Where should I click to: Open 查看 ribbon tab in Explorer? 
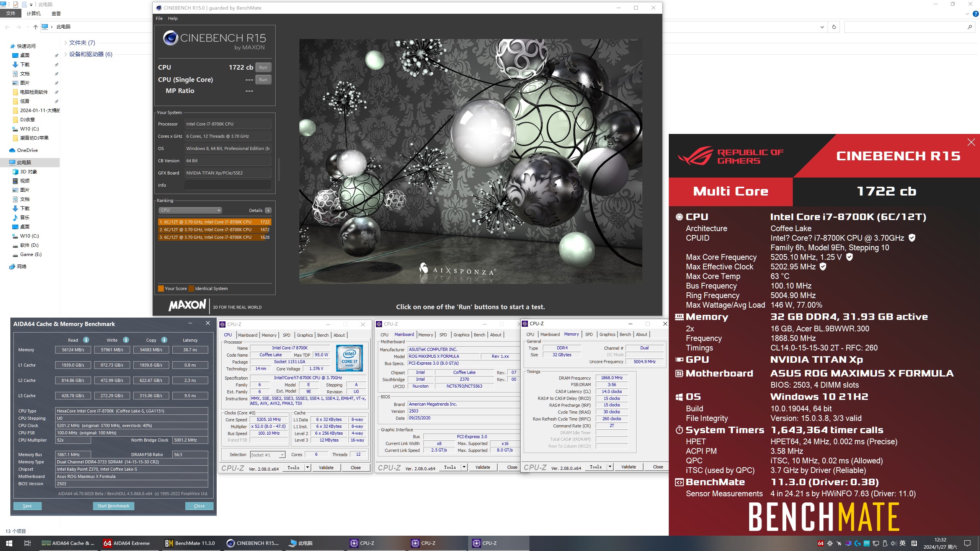[56, 14]
